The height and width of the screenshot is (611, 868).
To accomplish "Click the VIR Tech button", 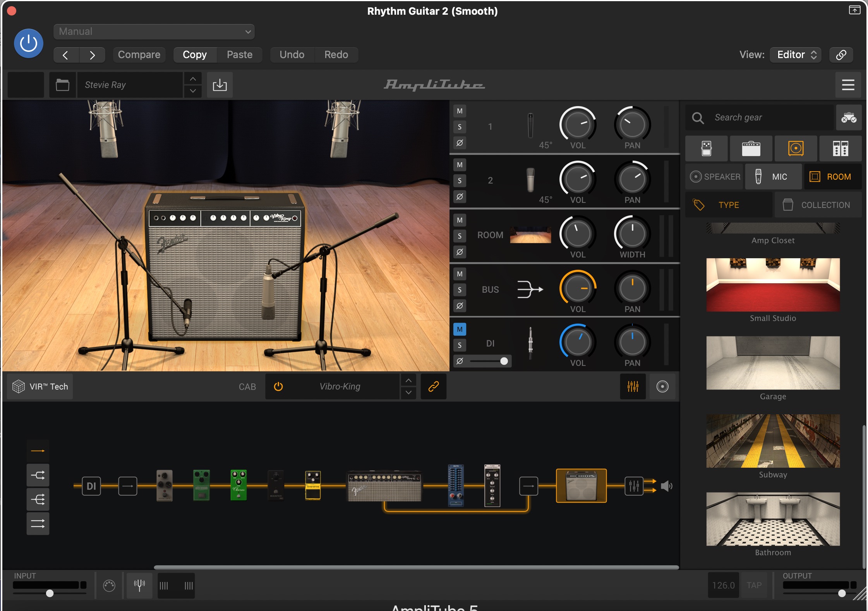I will 40,386.
